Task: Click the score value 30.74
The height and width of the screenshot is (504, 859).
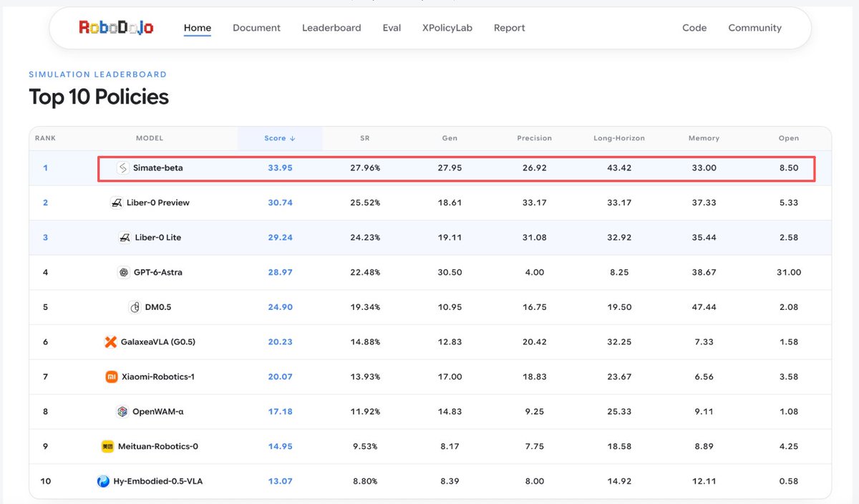Action: [280, 203]
